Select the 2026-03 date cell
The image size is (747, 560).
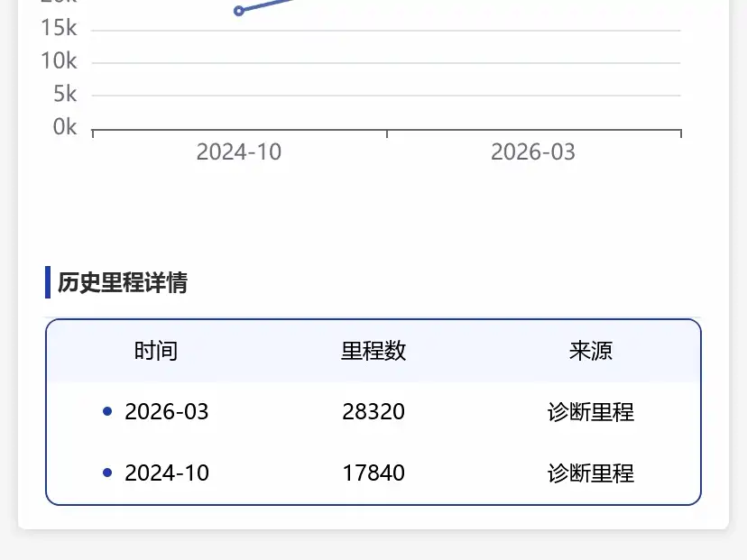click(x=167, y=411)
